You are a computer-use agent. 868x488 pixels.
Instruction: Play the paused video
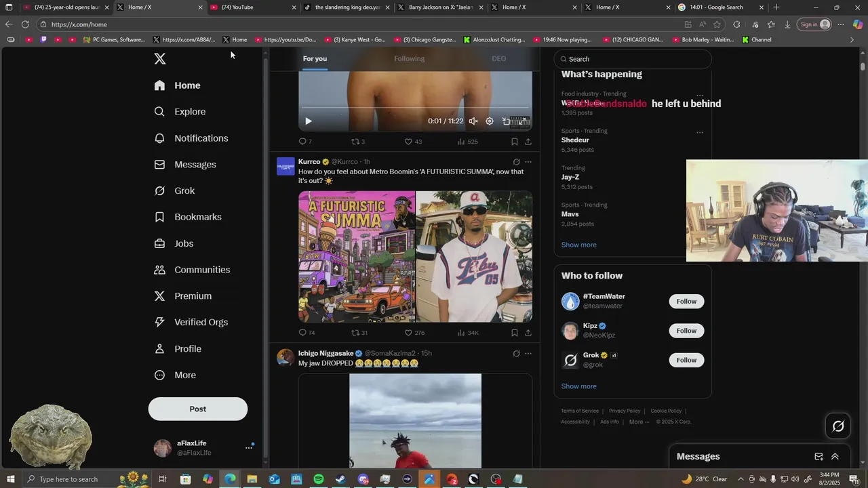[x=308, y=121]
